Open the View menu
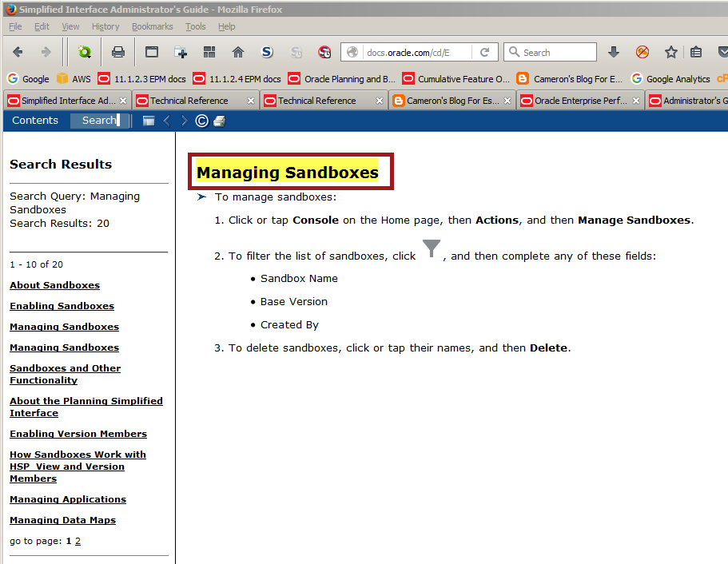This screenshot has width=728, height=564. (70, 26)
